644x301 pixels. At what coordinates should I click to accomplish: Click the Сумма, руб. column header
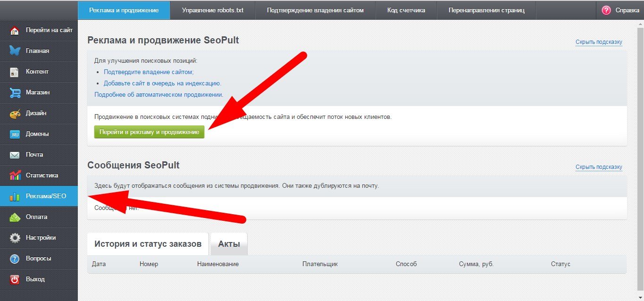tap(476, 264)
